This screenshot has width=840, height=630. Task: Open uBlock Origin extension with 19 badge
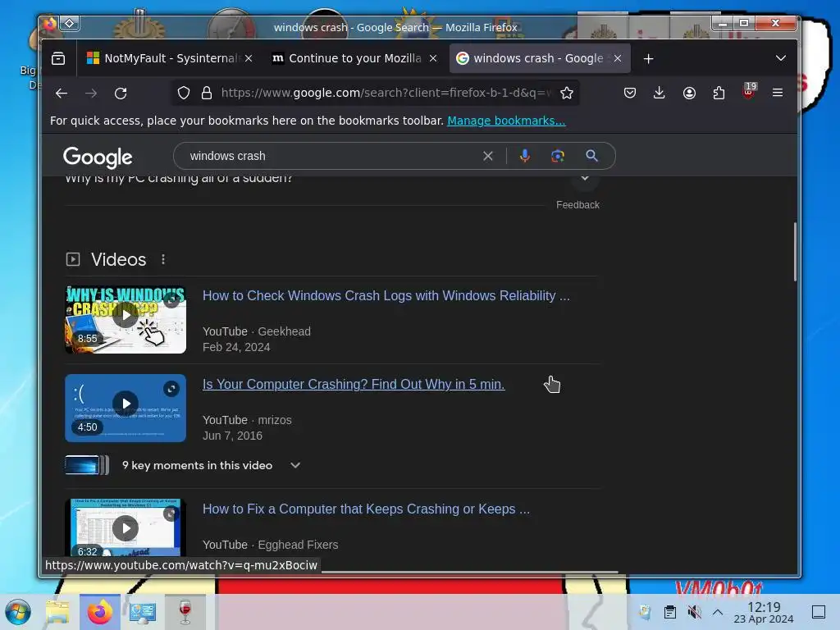[x=749, y=92]
